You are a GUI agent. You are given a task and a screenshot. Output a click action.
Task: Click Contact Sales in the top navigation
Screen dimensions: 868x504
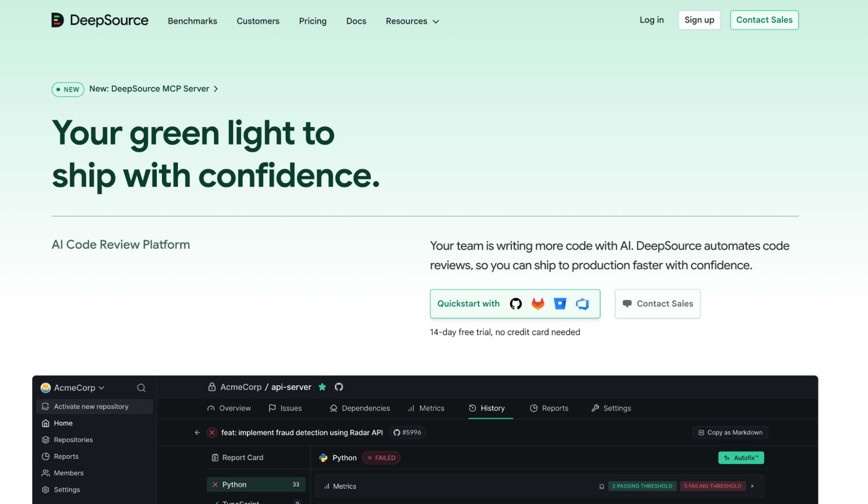click(x=764, y=20)
